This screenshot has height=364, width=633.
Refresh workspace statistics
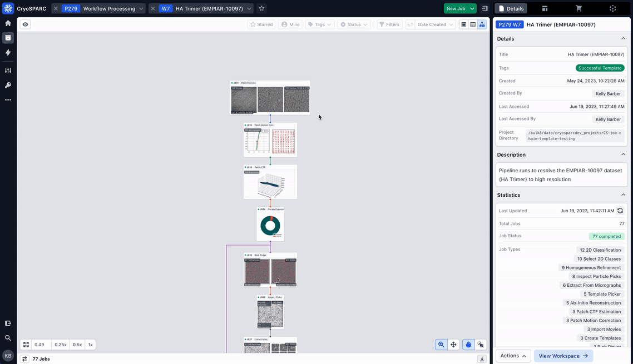point(620,211)
